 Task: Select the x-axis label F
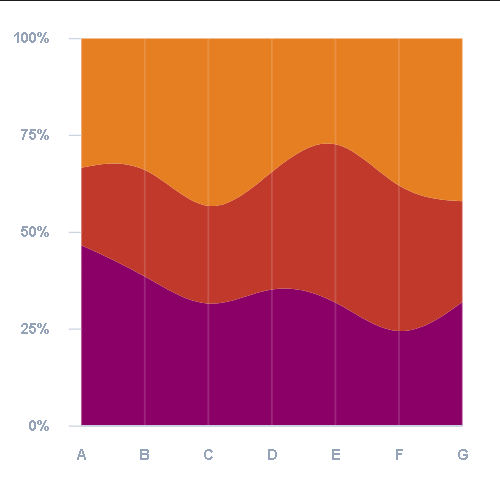399,455
